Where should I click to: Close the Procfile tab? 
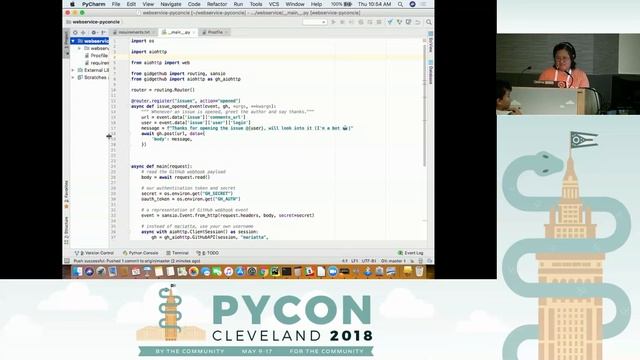(226, 32)
